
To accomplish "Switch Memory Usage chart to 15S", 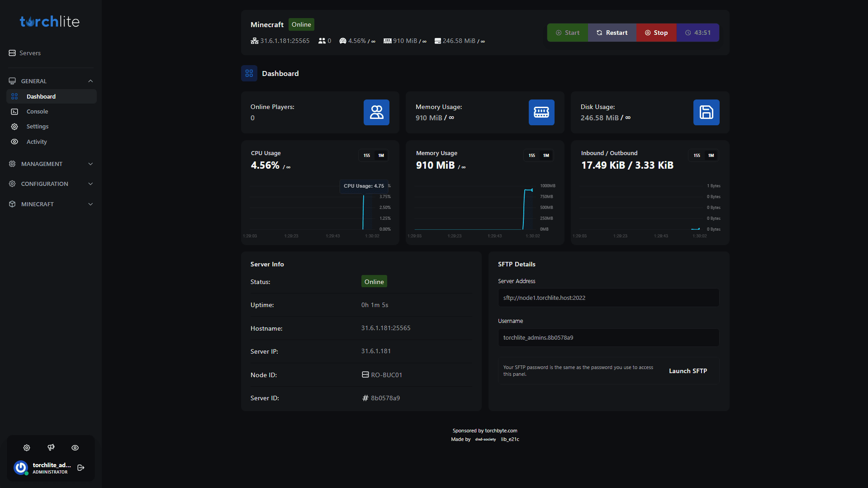I will (532, 156).
